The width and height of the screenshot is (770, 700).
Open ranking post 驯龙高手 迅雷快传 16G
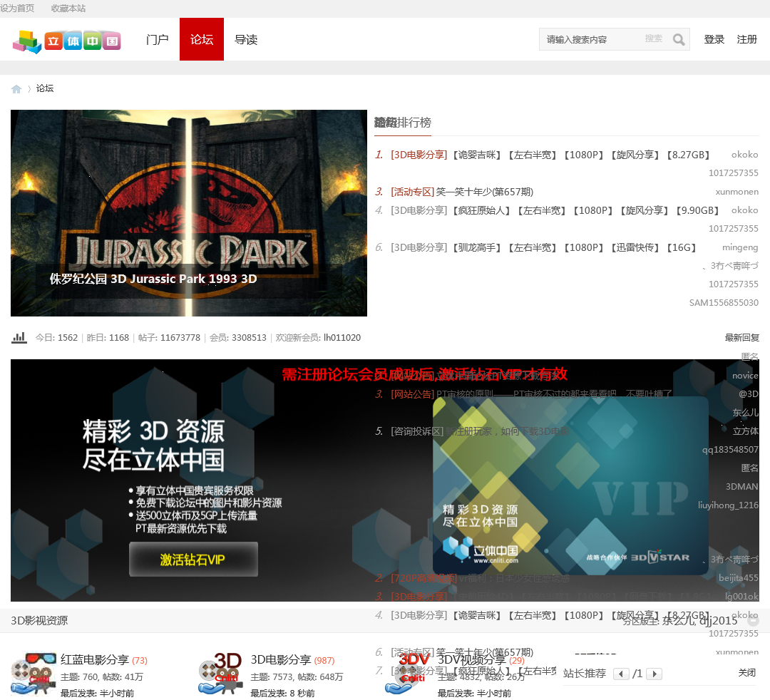(575, 247)
